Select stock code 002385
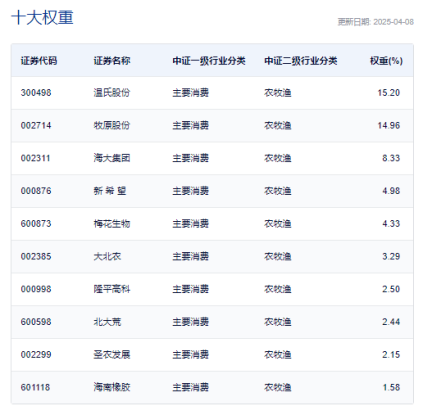 tap(36, 256)
